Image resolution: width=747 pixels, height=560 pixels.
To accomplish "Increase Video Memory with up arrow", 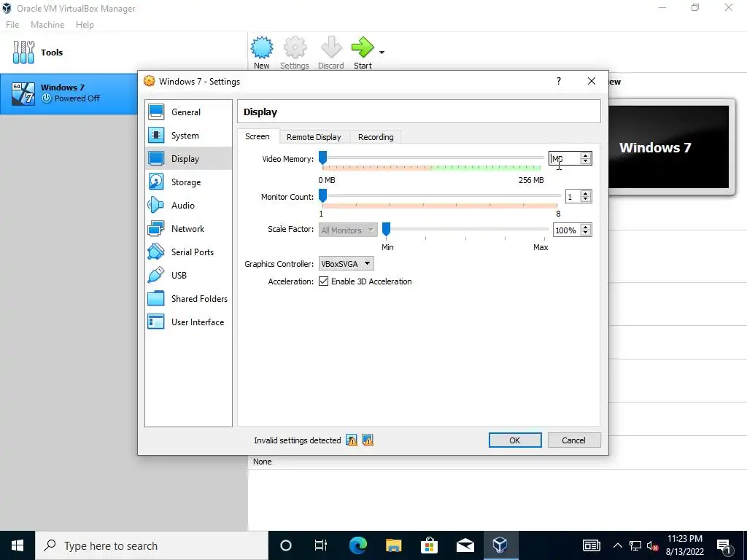I will point(586,155).
